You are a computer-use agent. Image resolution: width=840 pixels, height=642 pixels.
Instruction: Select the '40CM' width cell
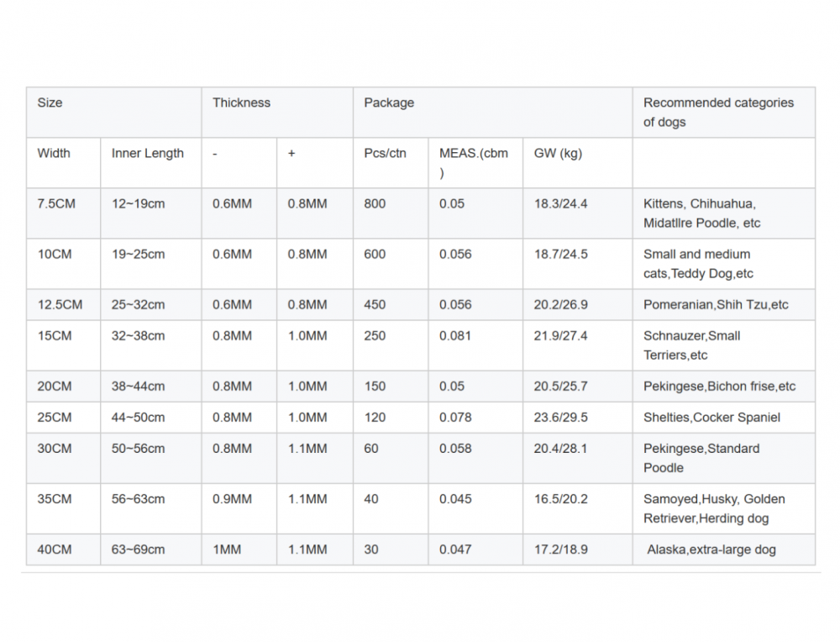click(x=63, y=550)
